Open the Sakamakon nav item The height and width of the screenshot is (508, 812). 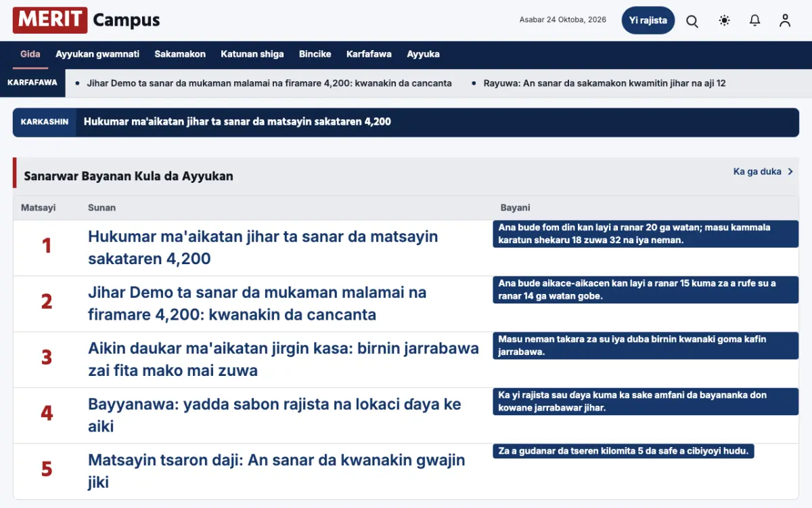(180, 54)
